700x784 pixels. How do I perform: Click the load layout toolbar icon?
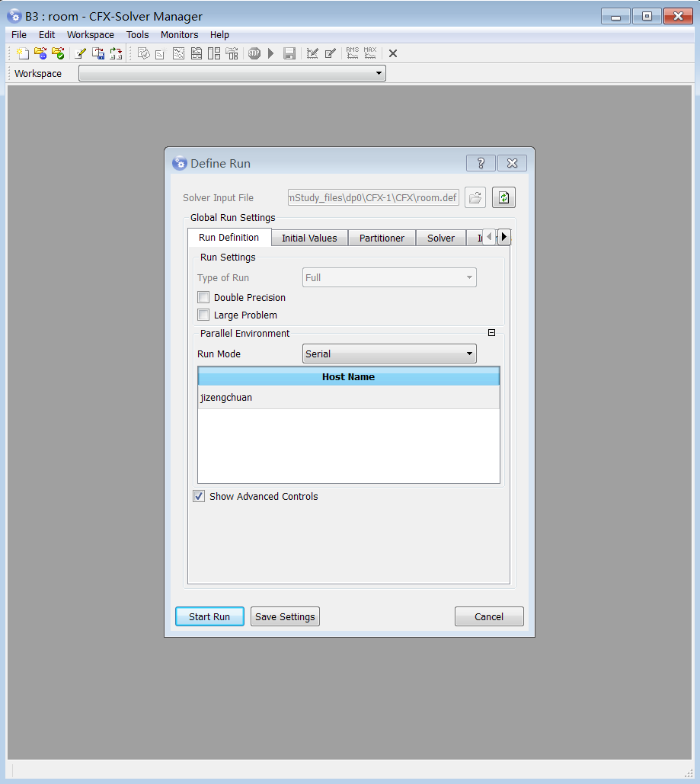pos(232,53)
